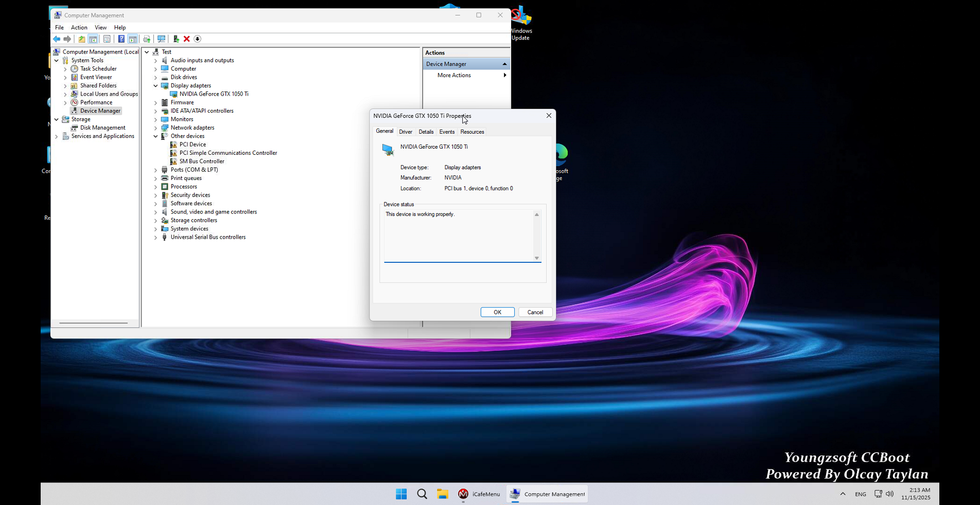This screenshot has width=980, height=505.
Task: Expand the Network adapters node
Action: [155, 128]
